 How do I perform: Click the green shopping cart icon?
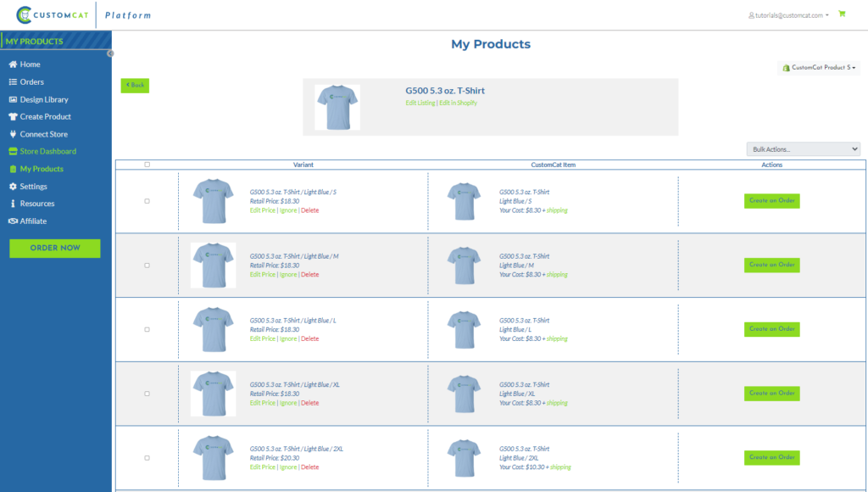(x=841, y=14)
